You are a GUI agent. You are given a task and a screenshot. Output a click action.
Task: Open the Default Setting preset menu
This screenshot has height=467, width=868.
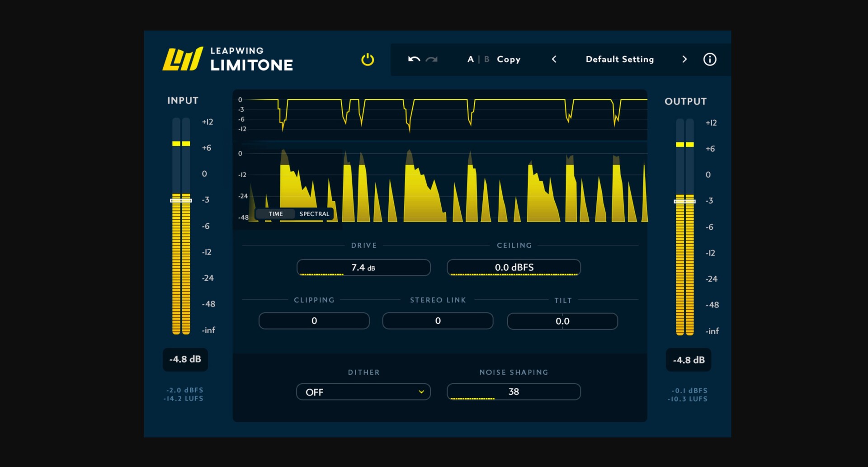tap(619, 59)
